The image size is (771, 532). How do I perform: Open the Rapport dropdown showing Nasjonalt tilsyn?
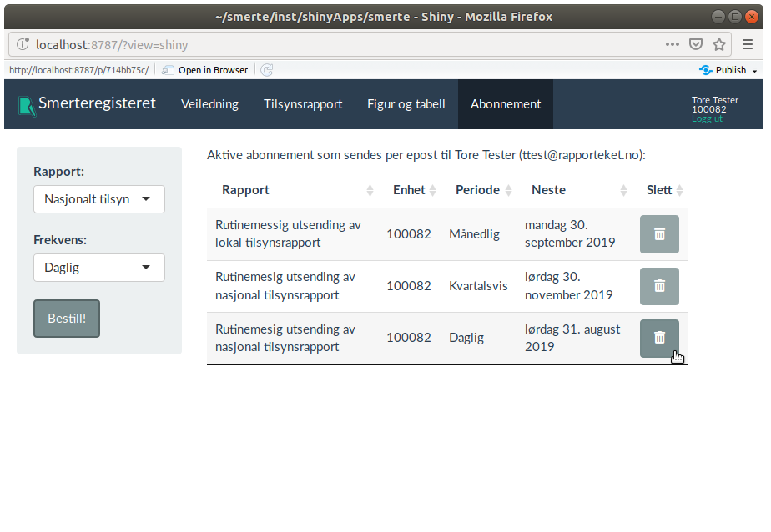point(98,199)
